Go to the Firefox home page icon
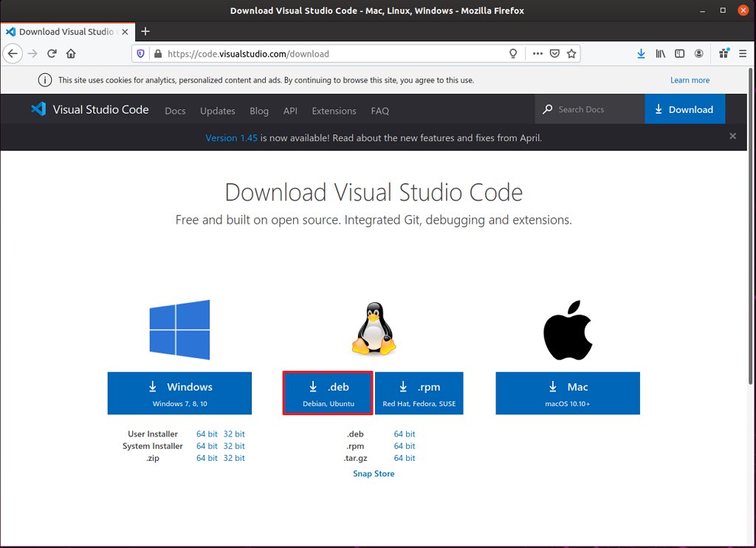756x548 pixels. 71,54
